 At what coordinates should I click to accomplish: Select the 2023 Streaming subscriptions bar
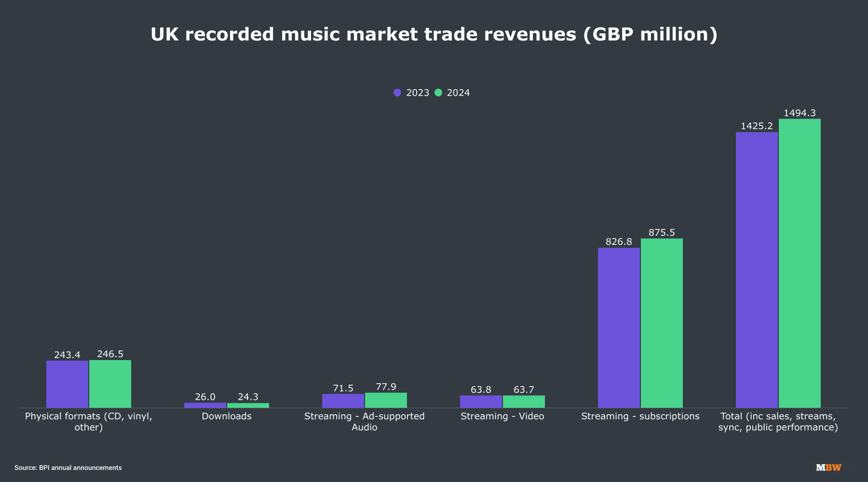coord(619,328)
